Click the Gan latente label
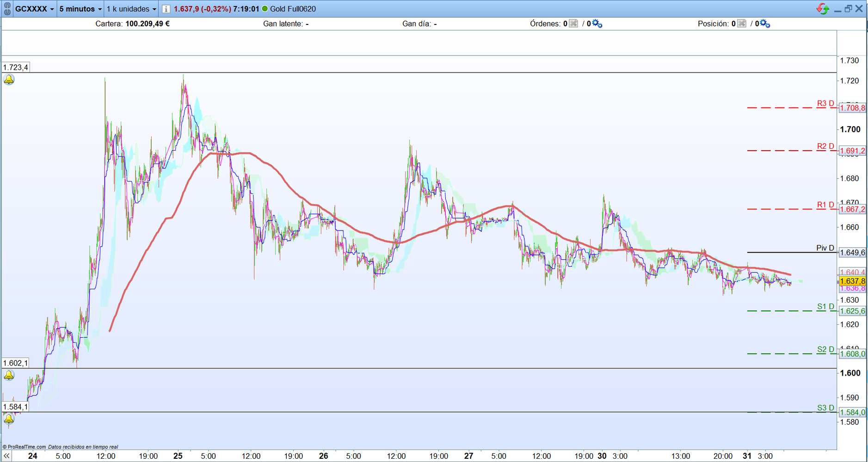 click(283, 24)
